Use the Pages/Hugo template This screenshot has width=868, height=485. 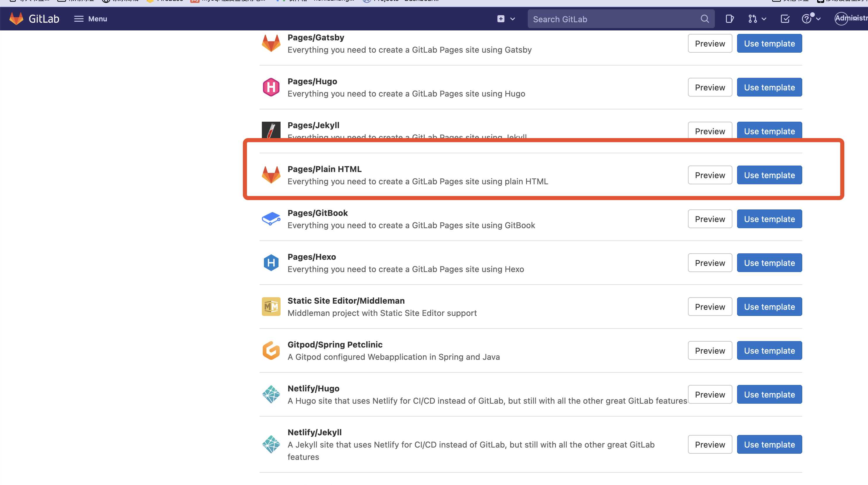click(x=769, y=87)
